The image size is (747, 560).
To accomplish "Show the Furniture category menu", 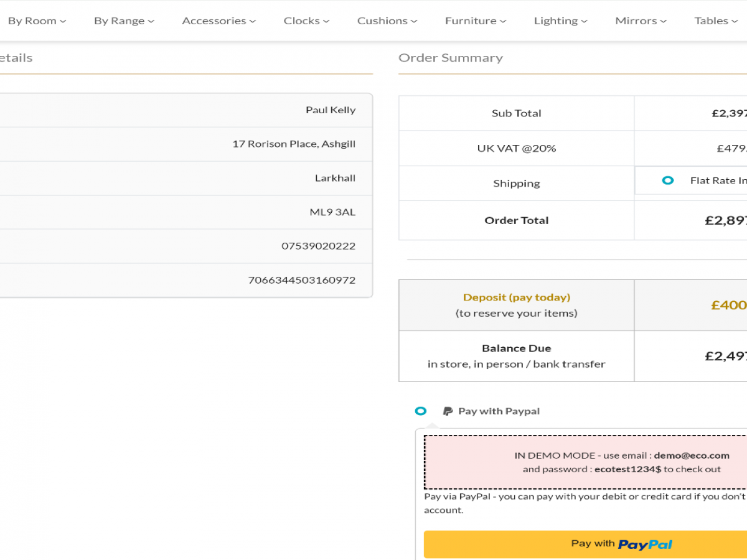I will [476, 21].
